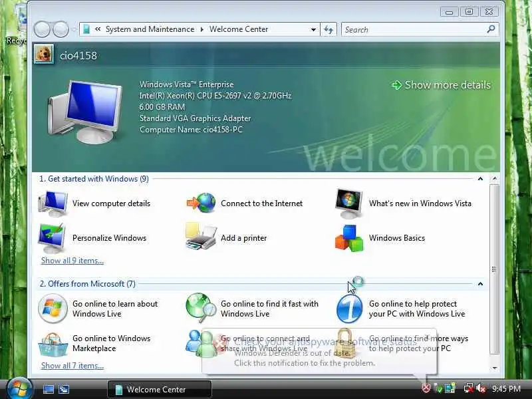Click Windows Basics text label
Image resolution: width=532 pixels, height=399 pixels.
click(397, 238)
